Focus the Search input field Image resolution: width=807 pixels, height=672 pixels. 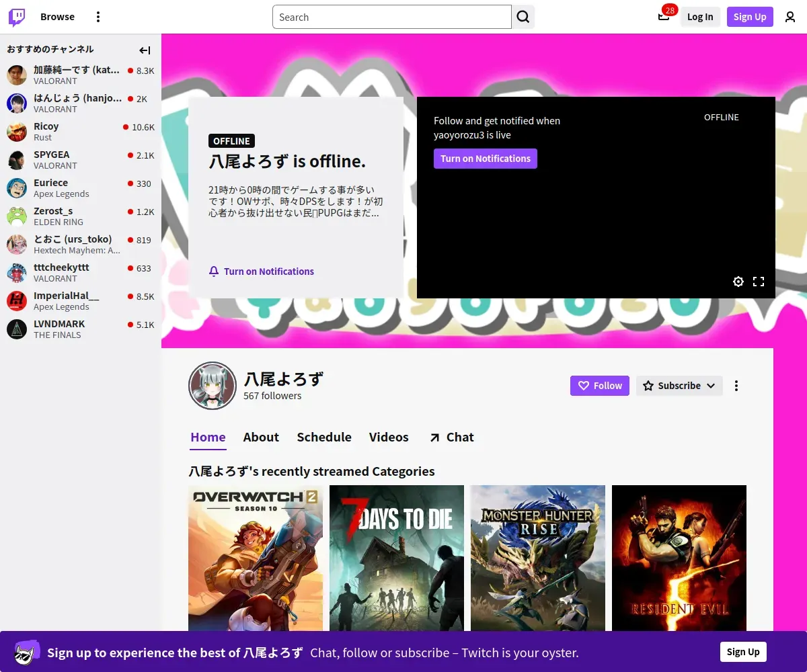tap(392, 17)
